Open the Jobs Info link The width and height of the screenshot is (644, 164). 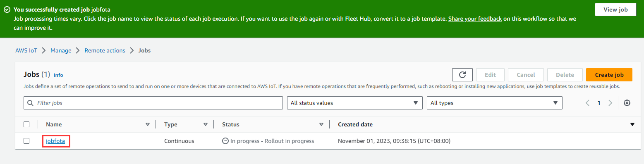coord(58,75)
